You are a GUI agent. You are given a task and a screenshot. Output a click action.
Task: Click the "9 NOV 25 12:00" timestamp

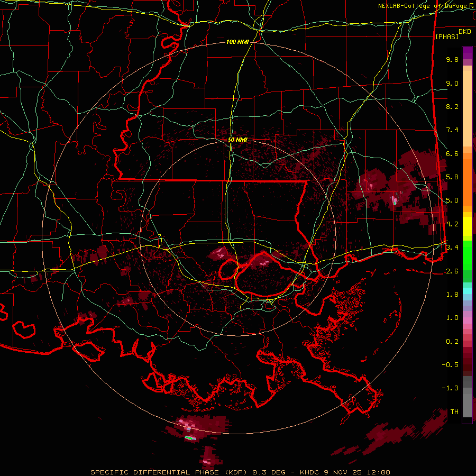[356, 472]
